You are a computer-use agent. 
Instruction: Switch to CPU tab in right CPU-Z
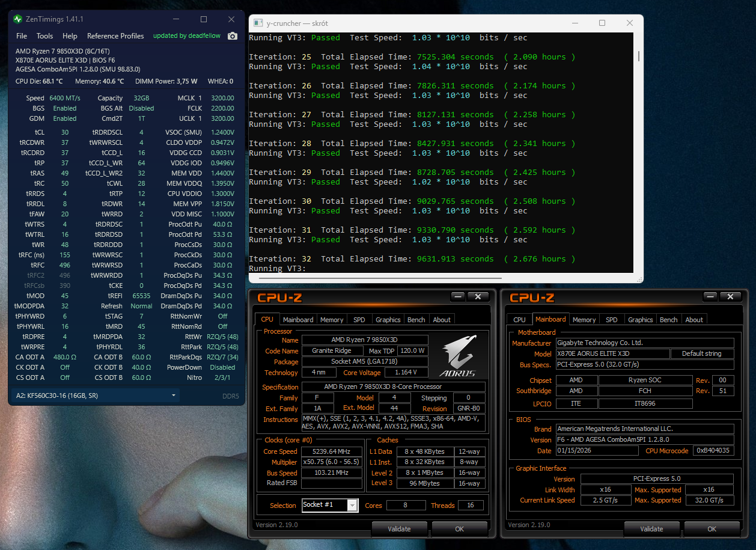(x=519, y=320)
